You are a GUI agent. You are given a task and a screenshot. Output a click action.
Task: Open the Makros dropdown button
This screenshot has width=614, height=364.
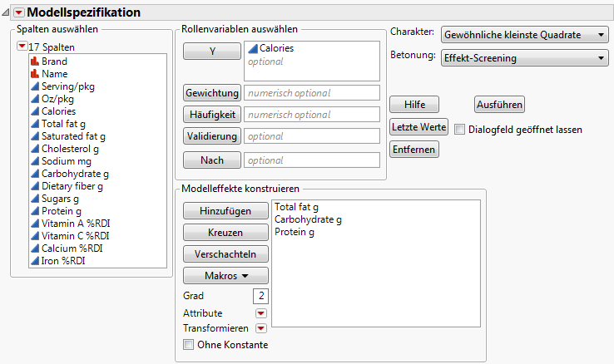[x=225, y=275]
